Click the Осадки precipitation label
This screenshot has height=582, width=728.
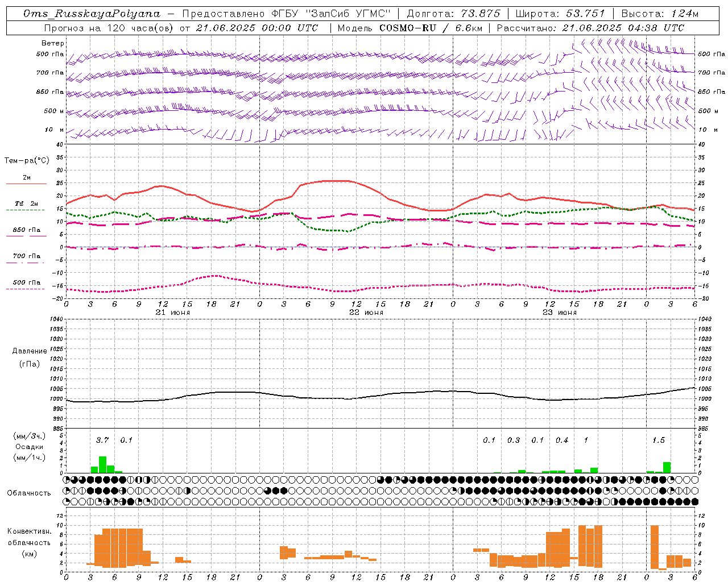pyautogui.click(x=30, y=447)
